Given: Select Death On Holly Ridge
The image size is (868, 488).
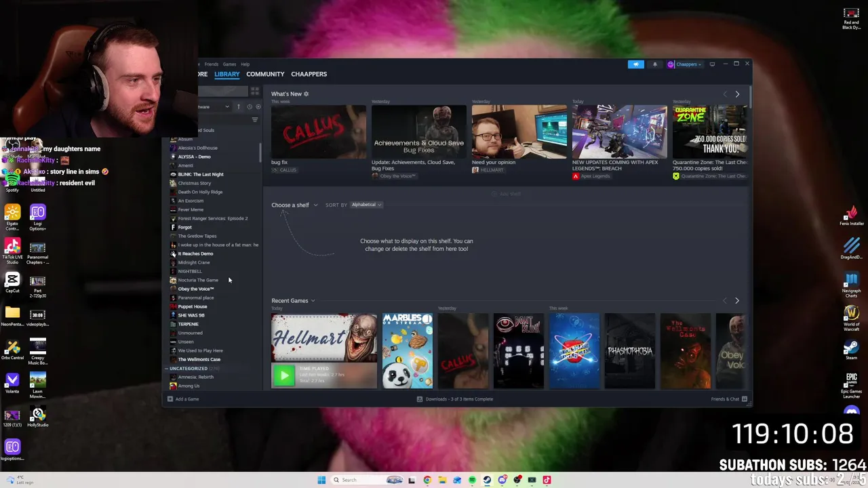Looking at the screenshot, I should click(200, 192).
